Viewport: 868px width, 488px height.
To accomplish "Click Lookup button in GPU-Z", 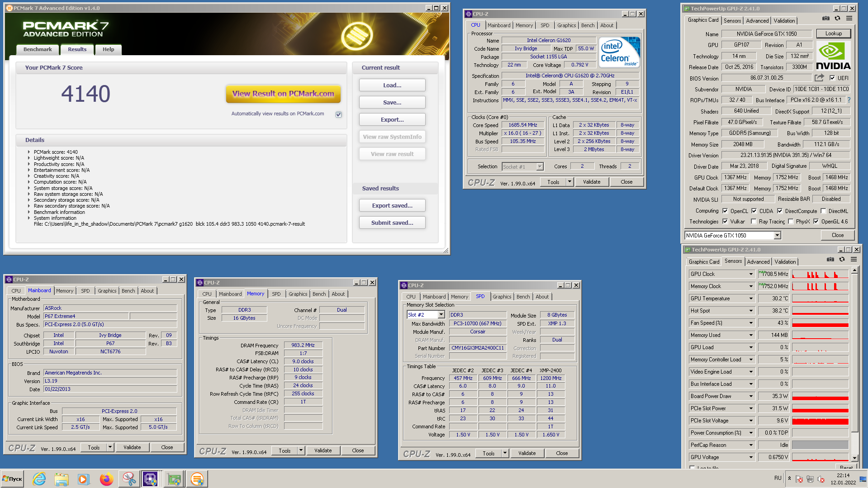I will [833, 33].
